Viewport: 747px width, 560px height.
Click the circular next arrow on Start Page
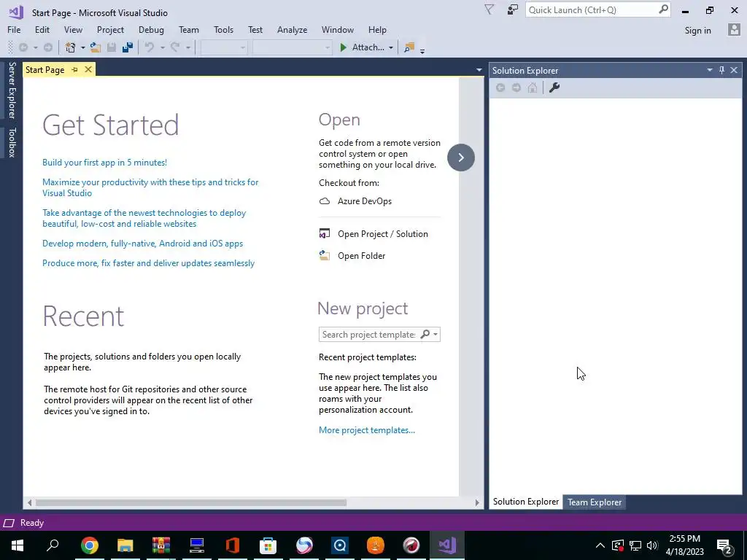pyautogui.click(x=461, y=157)
